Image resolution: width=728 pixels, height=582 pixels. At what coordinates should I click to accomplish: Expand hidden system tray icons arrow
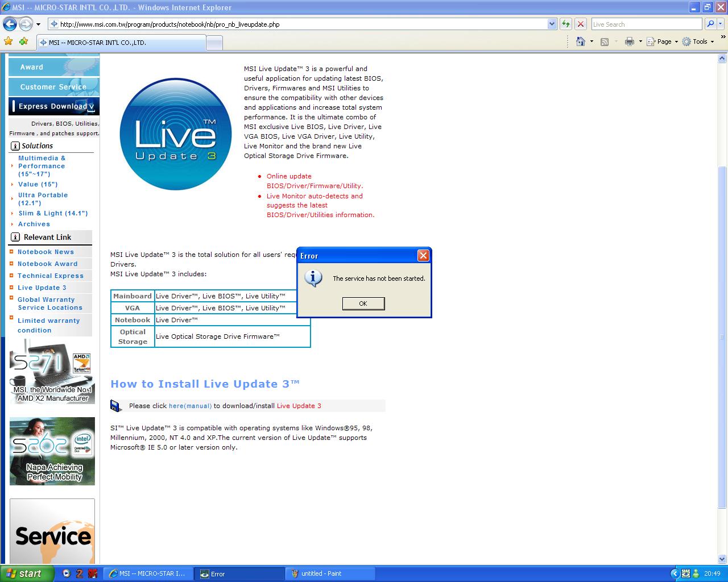[675, 573]
